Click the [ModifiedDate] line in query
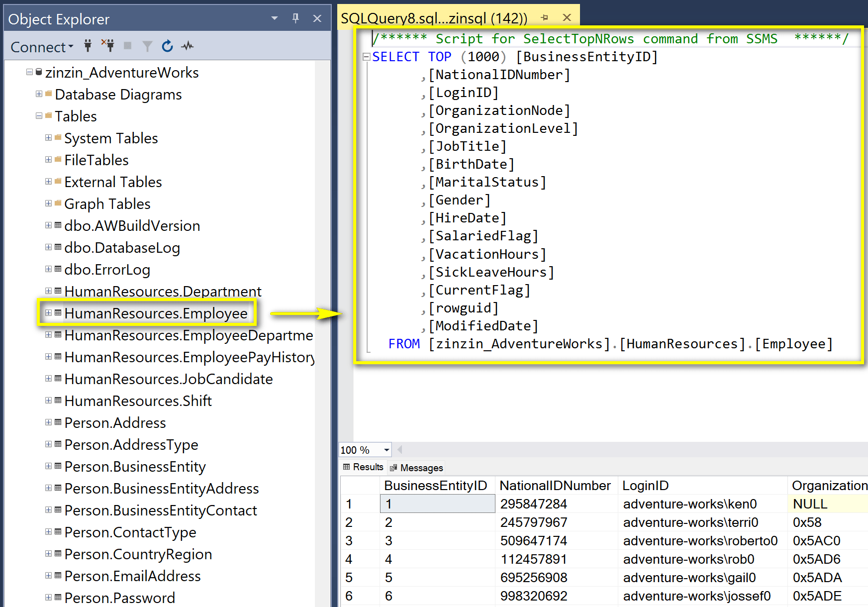Viewport: 868px width, 607px height. (480, 326)
